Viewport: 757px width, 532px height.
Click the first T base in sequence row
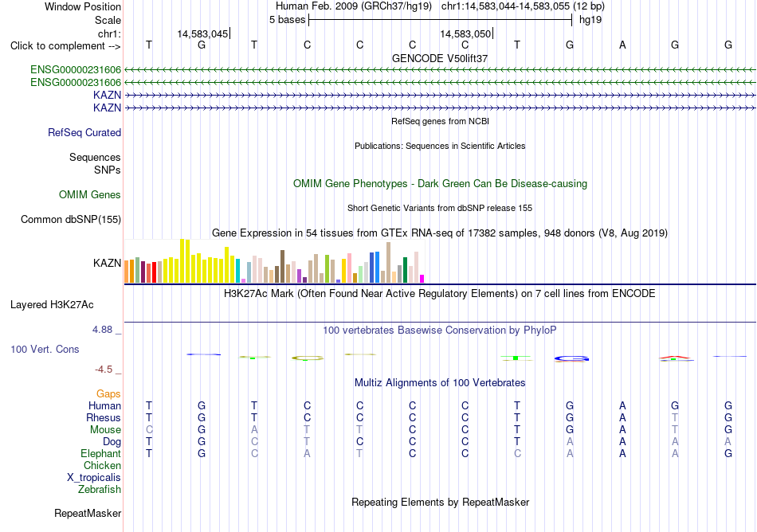(x=149, y=45)
